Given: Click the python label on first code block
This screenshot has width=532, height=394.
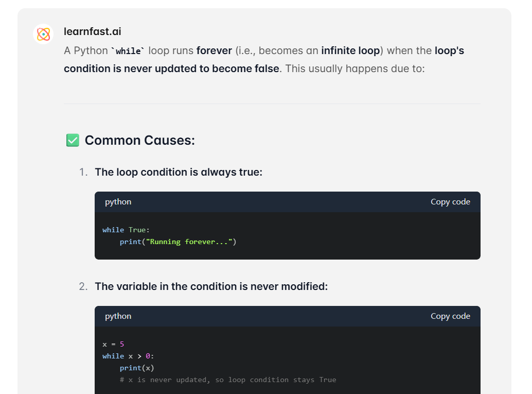Looking at the screenshot, I should point(118,202).
